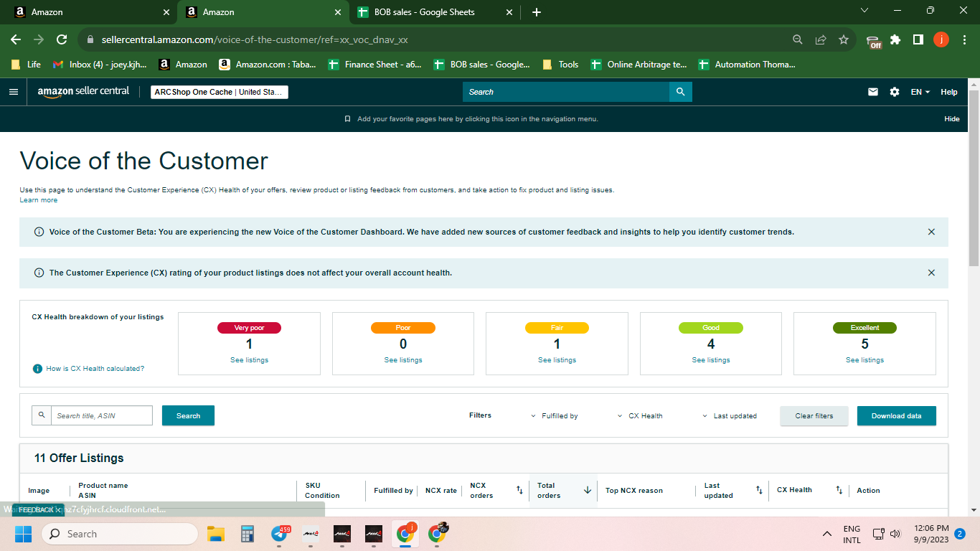Open the Chrome extensions puzzle icon
Screen dimensions: 980x551
(x=895, y=39)
